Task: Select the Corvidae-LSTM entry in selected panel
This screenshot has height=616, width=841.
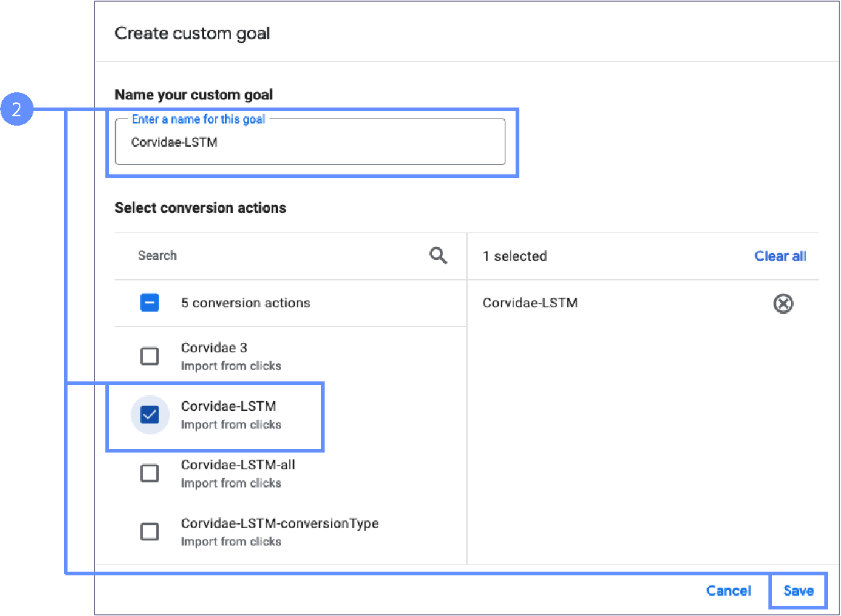Action: [530, 303]
